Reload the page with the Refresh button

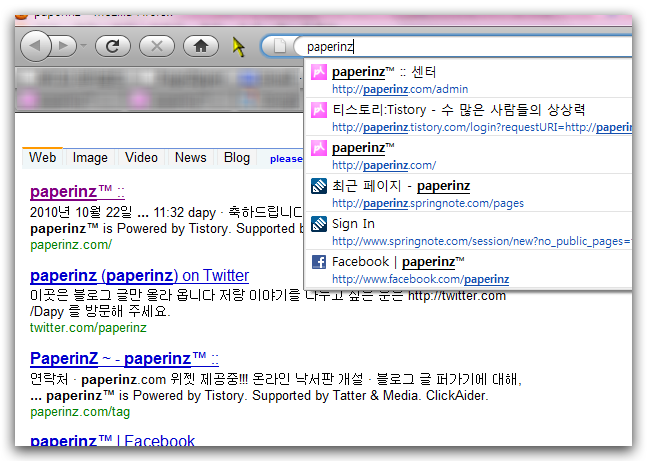coord(113,46)
